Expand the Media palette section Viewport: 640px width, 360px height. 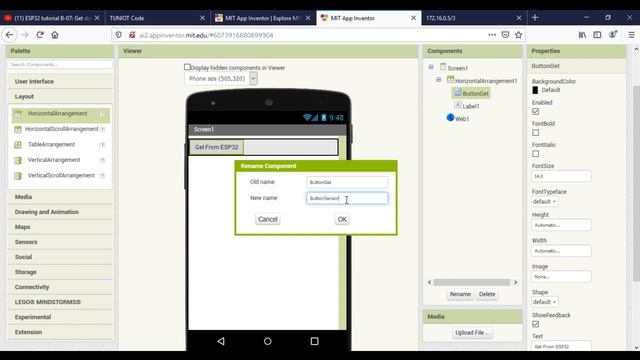click(x=60, y=197)
